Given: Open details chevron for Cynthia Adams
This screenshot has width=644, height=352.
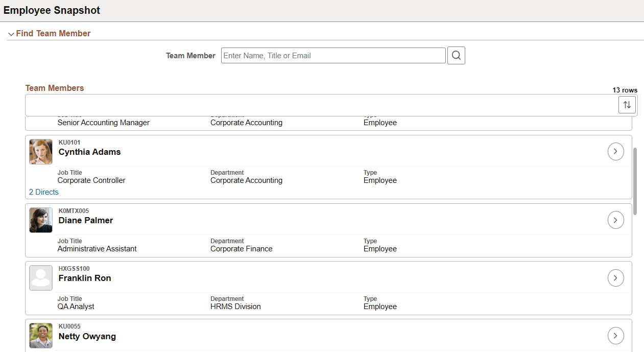Looking at the screenshot, I should tap(615, 151).
